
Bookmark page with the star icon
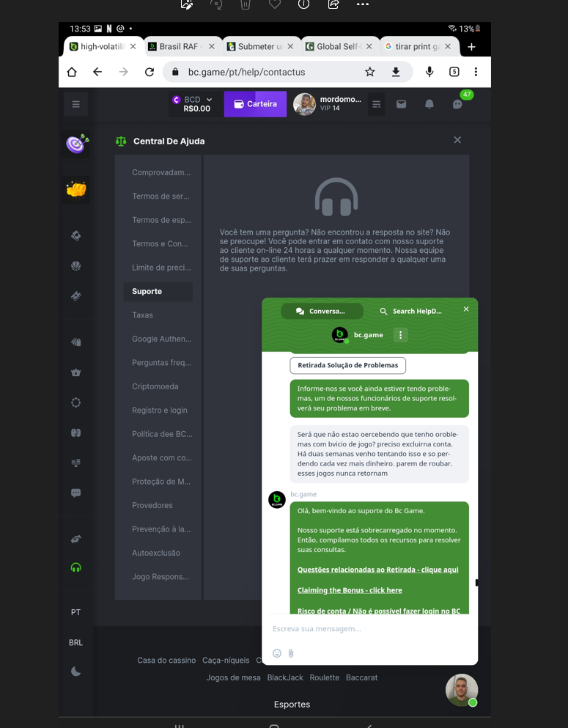(x=369, y=72)
